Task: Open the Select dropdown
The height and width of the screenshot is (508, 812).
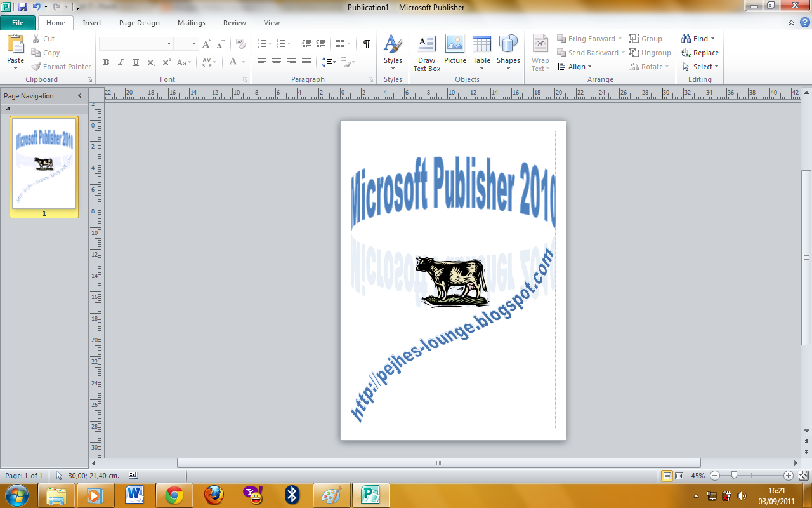Action: pos(700,67)
